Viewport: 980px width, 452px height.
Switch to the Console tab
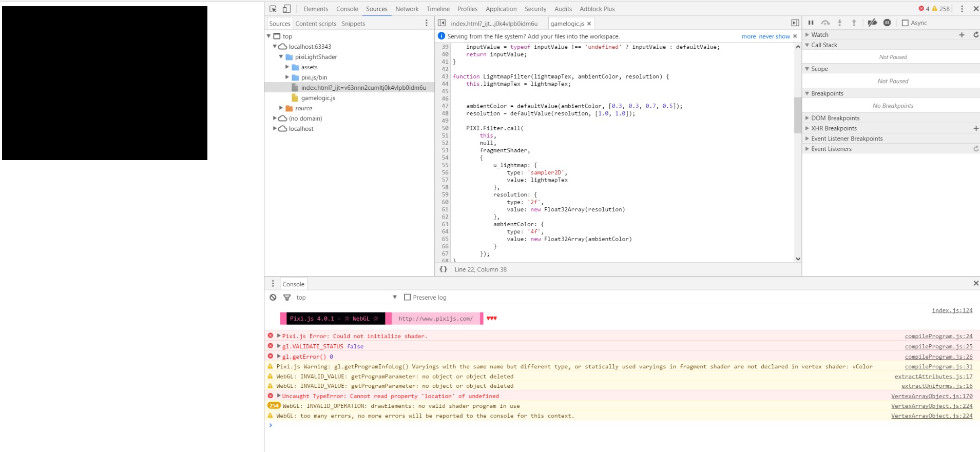coord(347,9)
